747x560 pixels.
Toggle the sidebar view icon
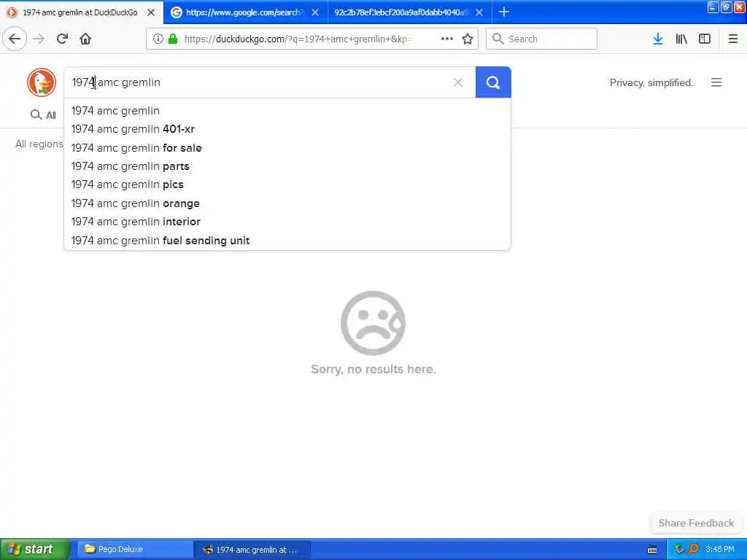(705, 39)
